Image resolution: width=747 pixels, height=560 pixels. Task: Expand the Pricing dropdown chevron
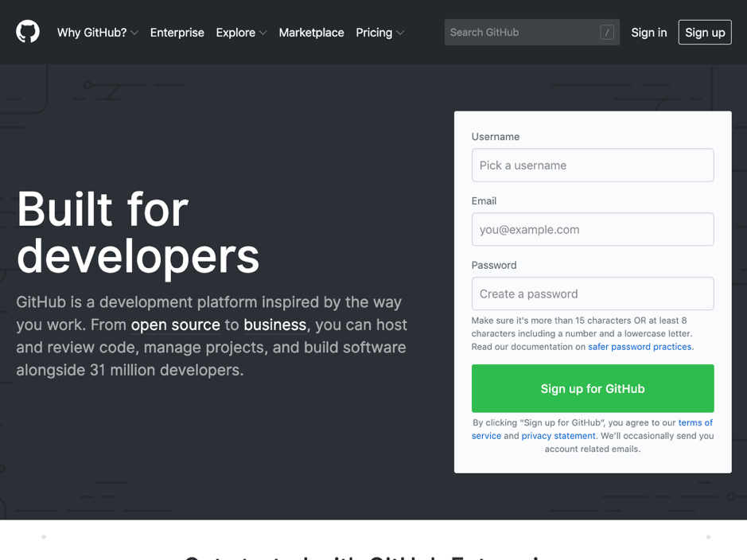click(399, 33)
